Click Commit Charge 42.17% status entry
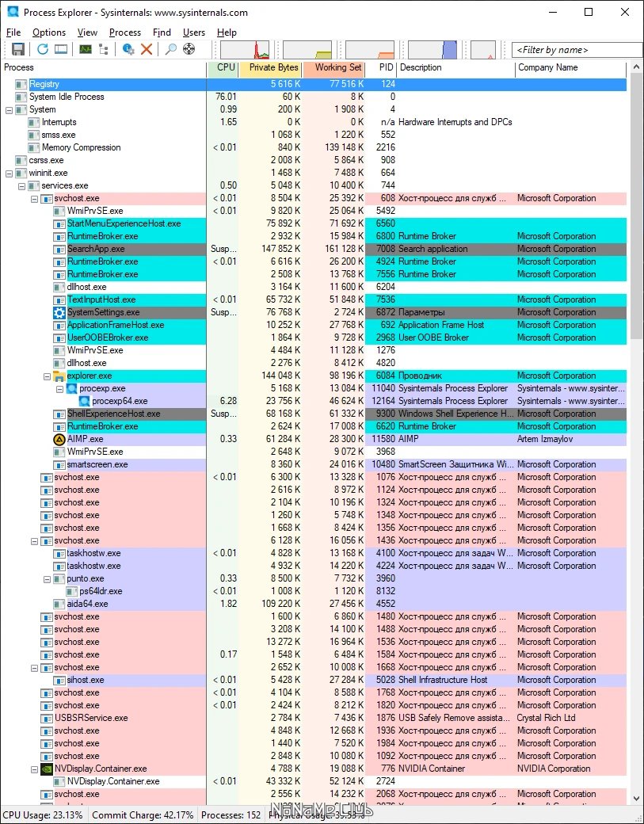644x824 pixels. (x=143, y=815)
